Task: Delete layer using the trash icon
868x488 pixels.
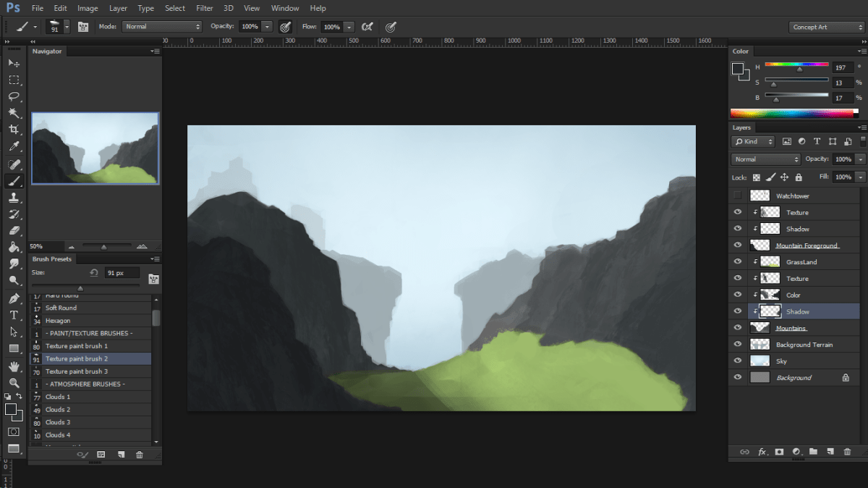Action: click(x=847, y=452)
